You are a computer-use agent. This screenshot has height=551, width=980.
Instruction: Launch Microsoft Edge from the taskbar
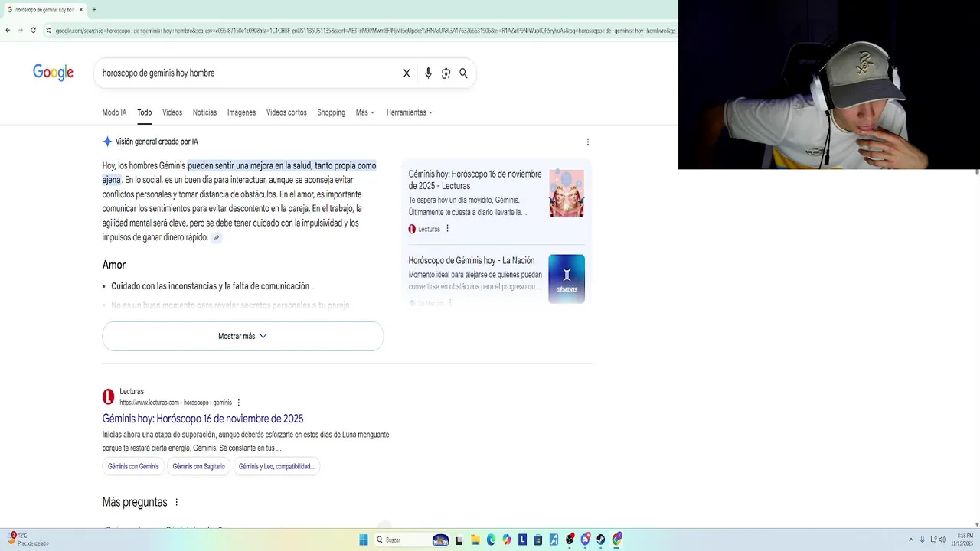coord(491,540)
